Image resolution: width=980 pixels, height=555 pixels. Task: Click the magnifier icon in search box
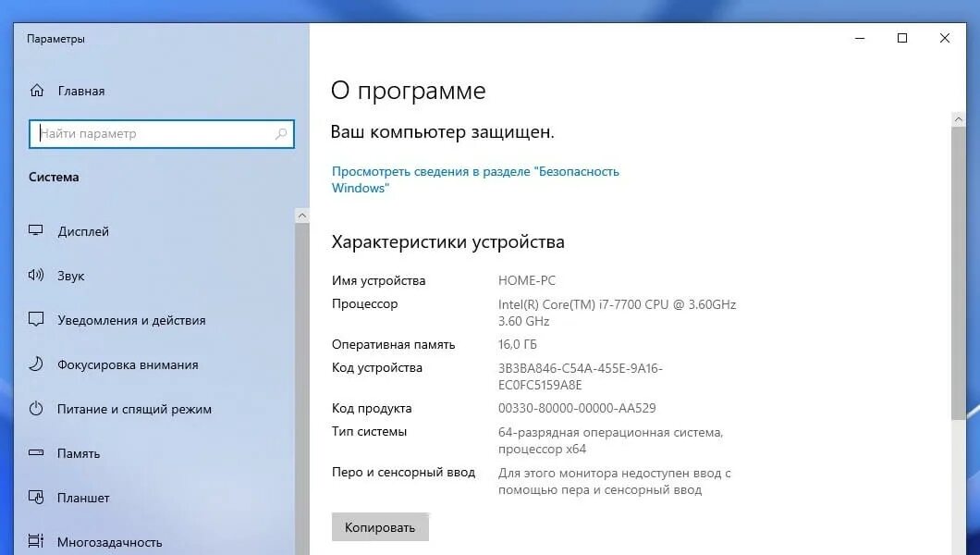click(281, 134)
